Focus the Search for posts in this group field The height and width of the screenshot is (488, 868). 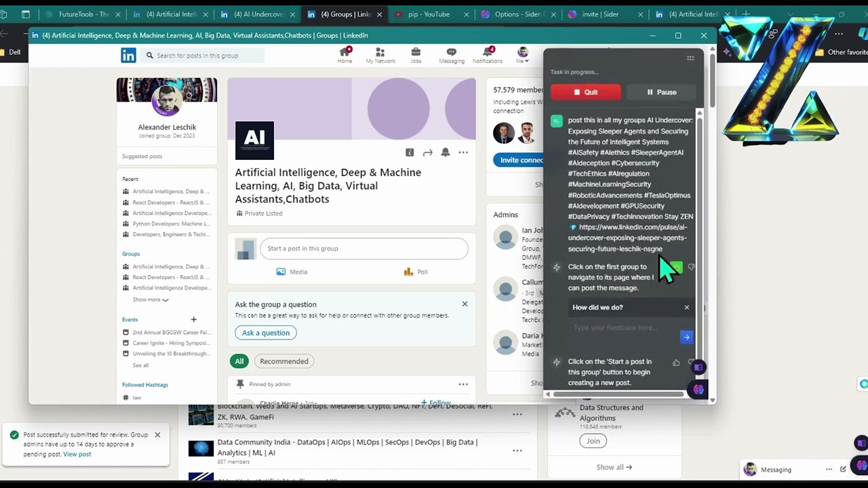(x=203, y=56)
